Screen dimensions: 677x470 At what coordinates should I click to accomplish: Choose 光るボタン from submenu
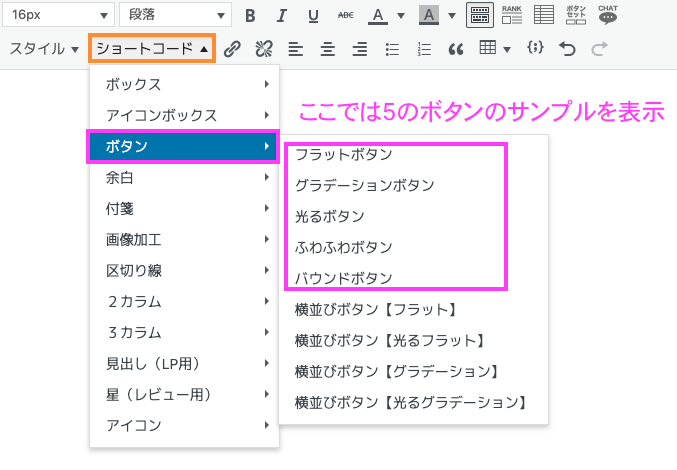414,216
